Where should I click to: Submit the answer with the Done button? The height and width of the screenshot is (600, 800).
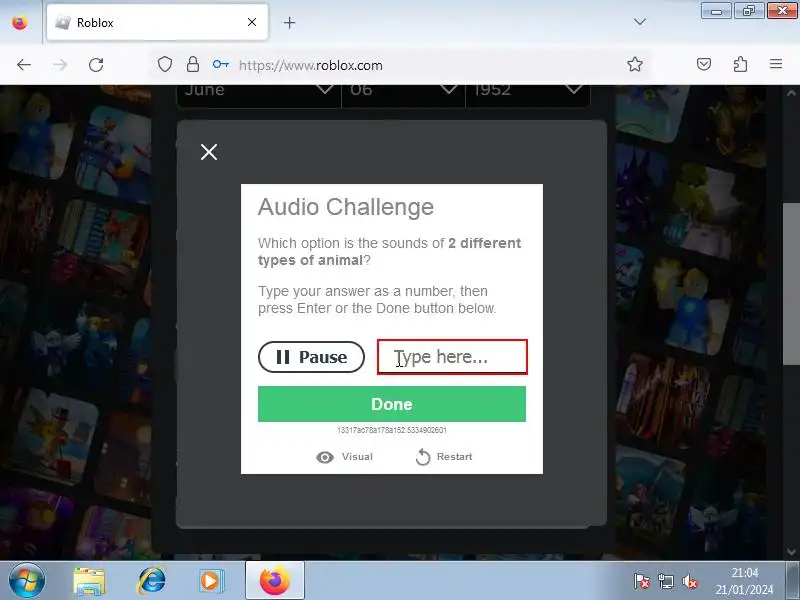392,404
